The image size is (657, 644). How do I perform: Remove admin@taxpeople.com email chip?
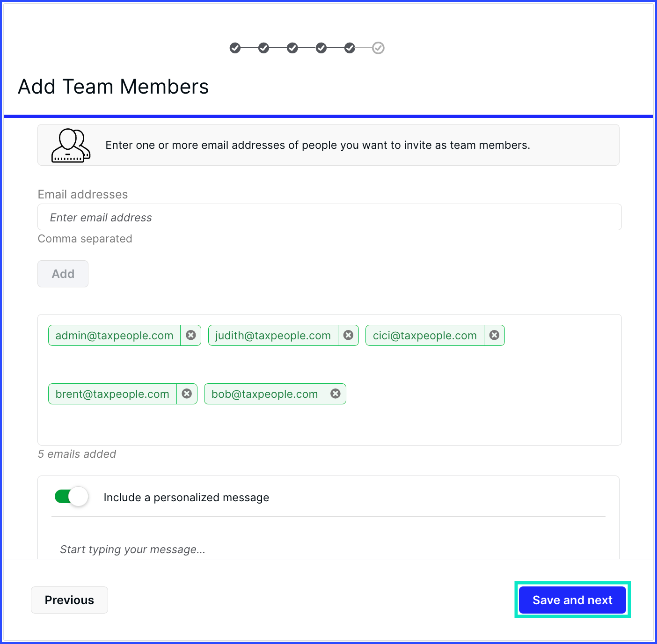click(x=191, y=335)
